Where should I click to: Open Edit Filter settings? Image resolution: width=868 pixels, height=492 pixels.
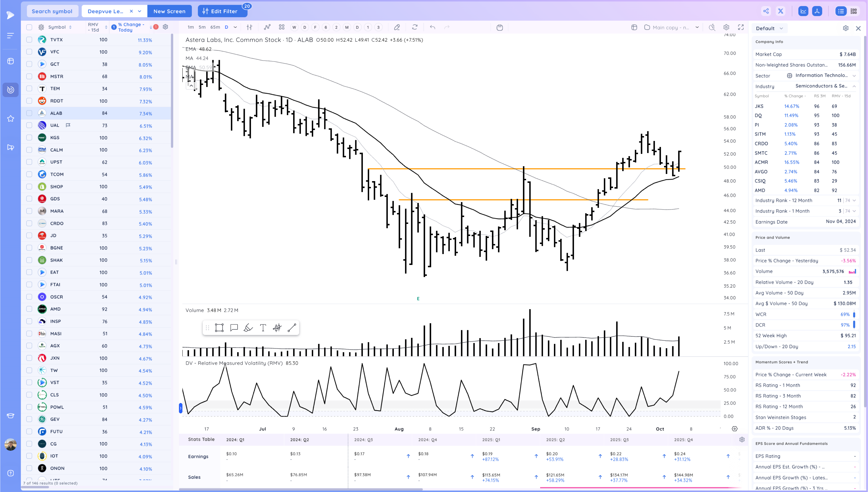pos(222,11)
